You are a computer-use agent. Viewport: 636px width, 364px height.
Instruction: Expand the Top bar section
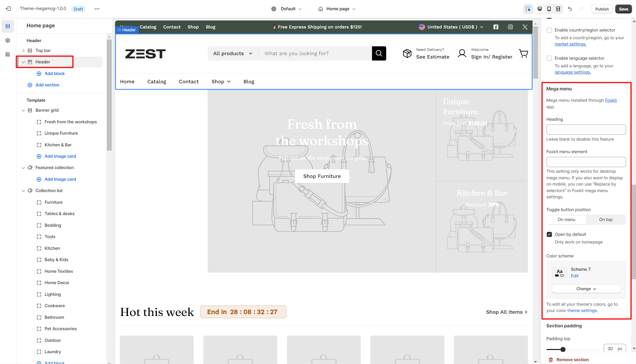[24, 51]
